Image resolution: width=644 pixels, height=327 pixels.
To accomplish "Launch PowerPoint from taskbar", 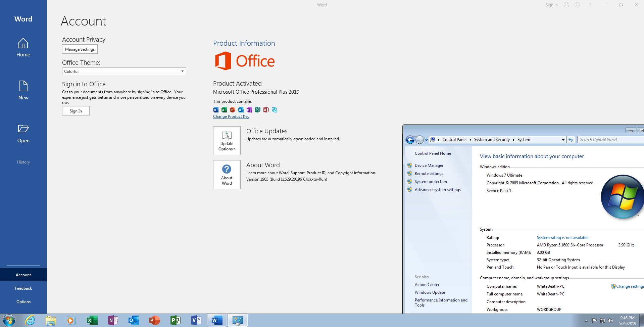I will pyautogui.click(x=154, y=320).
